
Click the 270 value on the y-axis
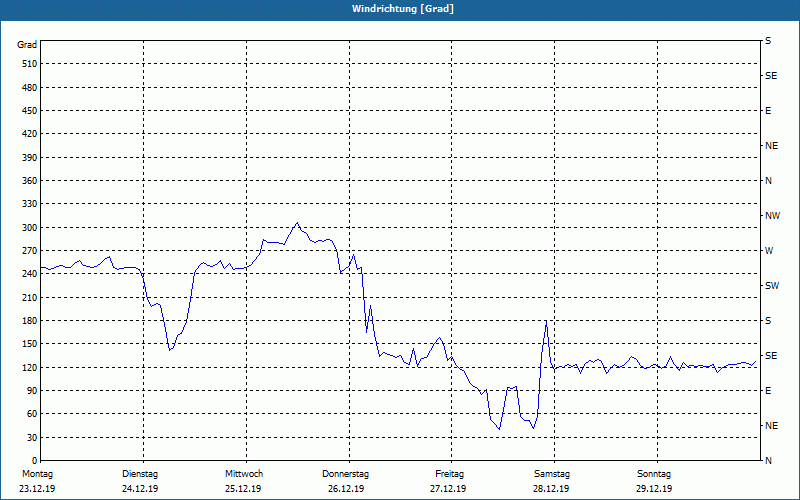pyautogui.click(x=29, y=251)
